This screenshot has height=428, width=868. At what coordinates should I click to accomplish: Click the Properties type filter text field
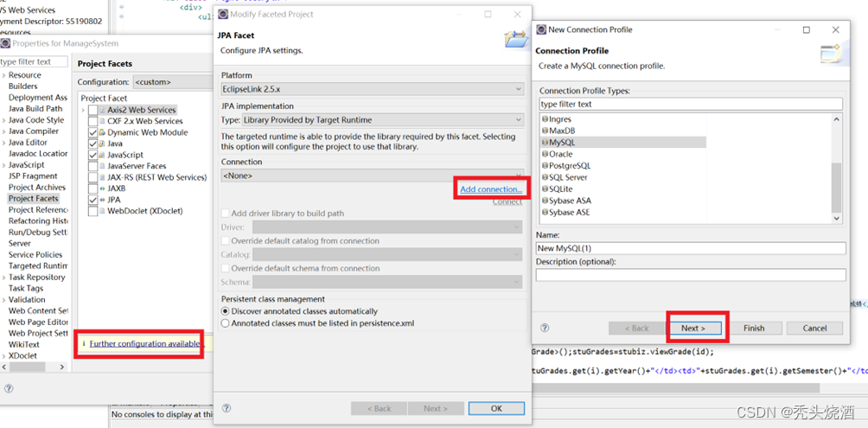point(34,62)
